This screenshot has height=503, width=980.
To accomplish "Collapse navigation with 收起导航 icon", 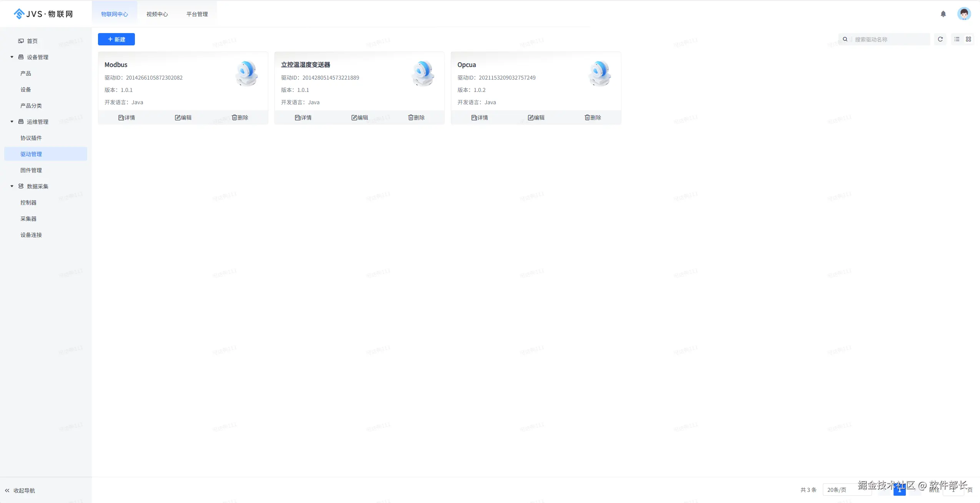I will [x=7, y=490].
